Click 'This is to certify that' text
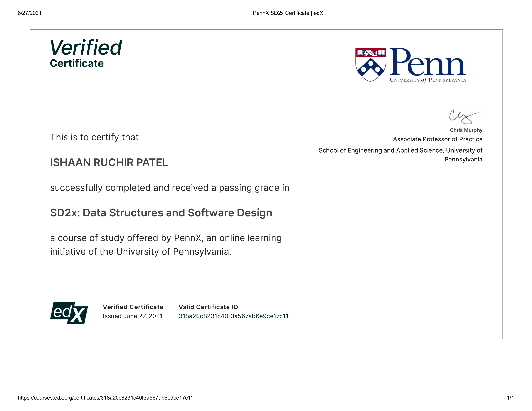 point(94,137)
